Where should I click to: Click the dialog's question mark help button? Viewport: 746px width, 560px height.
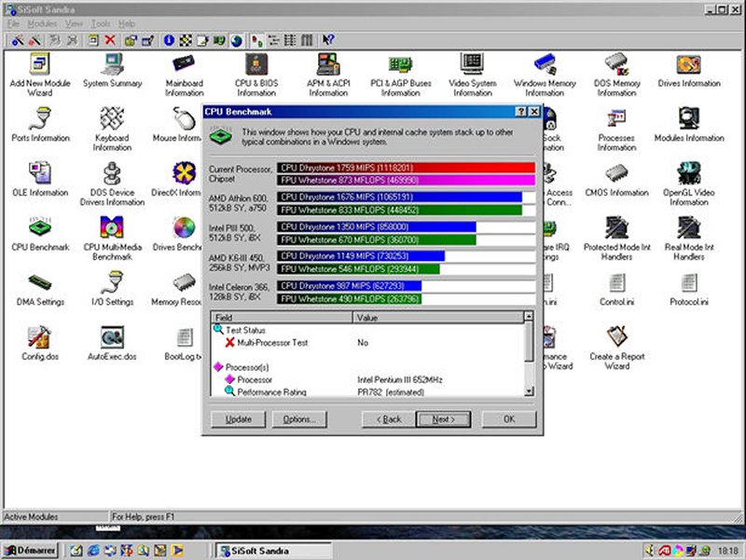click(521, 112)
